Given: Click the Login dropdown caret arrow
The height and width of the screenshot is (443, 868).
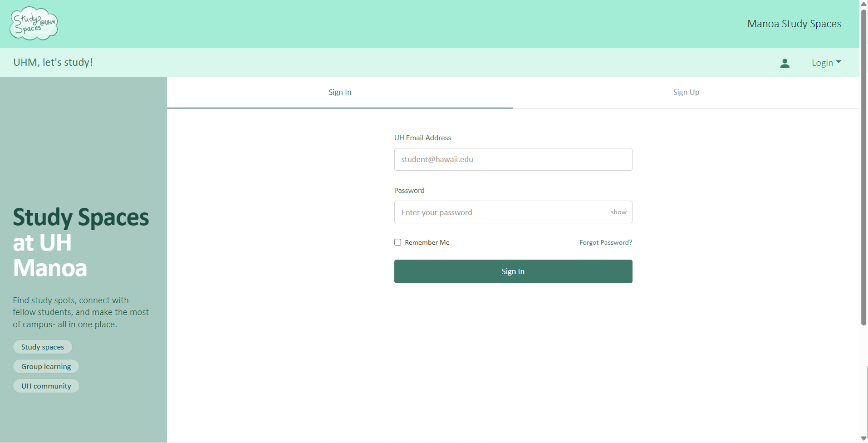Looking at the screenshot, I should (x=839, y=62).
